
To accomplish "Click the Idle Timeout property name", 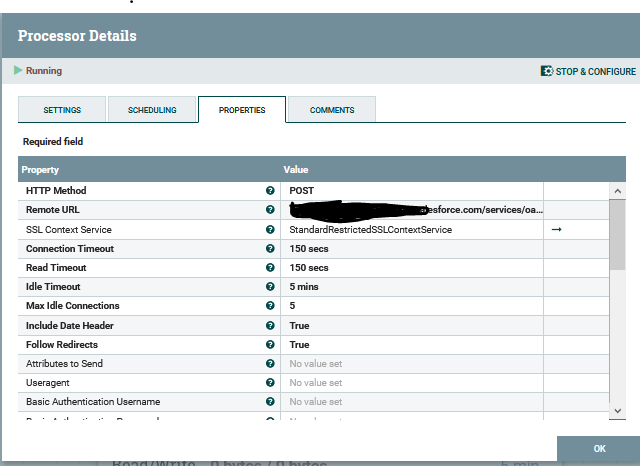I will point(53,286).
